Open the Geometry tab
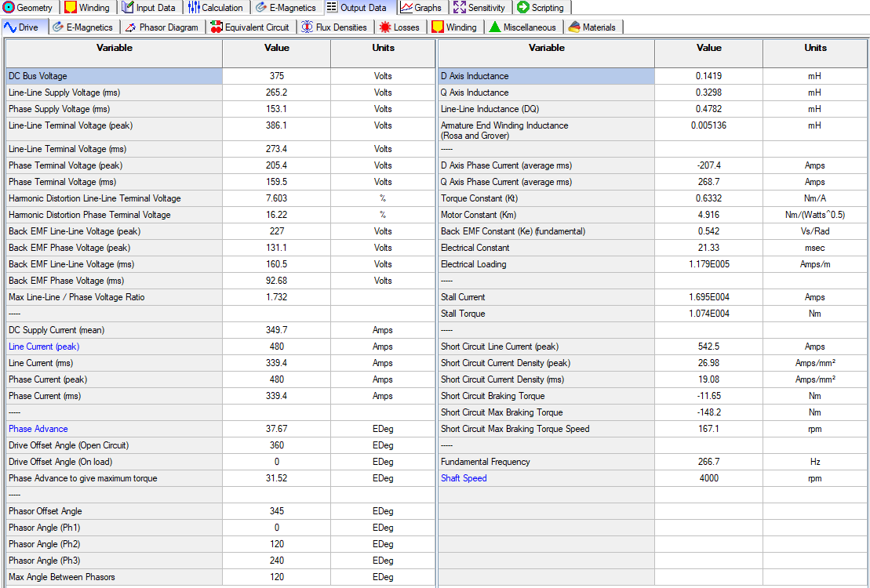 pyautogui.click(x=28, y=8)
